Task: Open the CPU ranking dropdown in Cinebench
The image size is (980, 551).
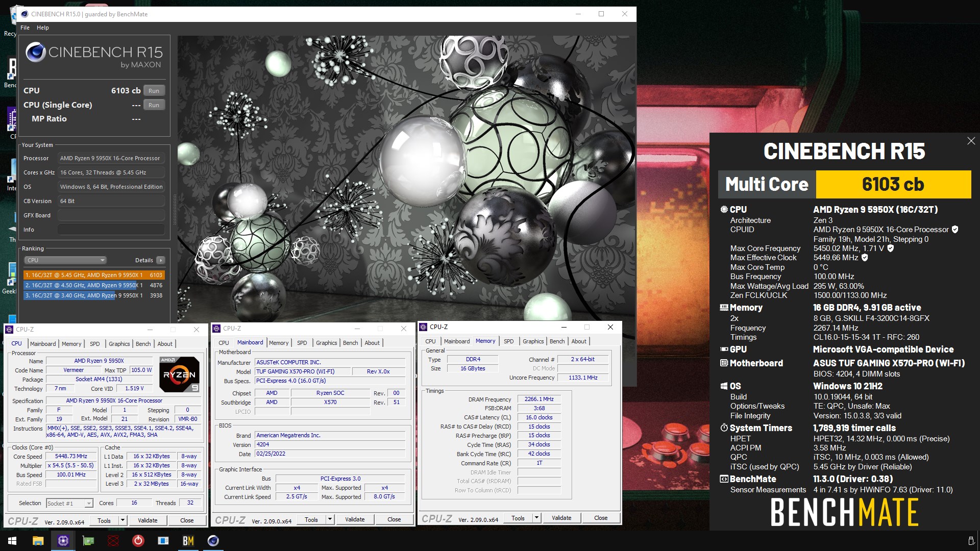Action: (x=65, y=260)
